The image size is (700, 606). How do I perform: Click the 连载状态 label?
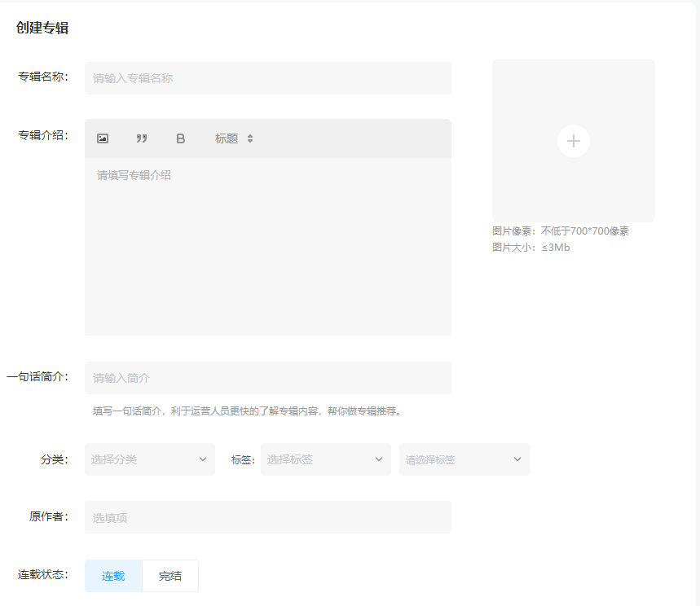pos(43,574)
